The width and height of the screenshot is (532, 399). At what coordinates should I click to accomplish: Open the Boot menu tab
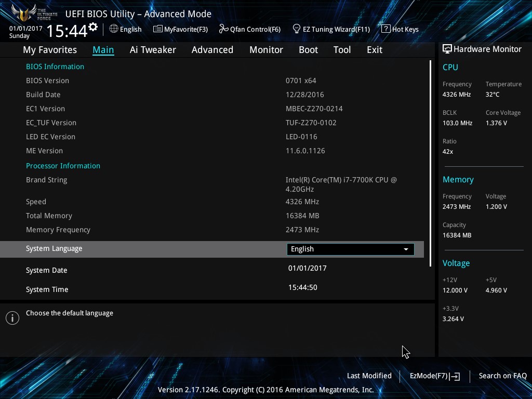pos(308,49)
